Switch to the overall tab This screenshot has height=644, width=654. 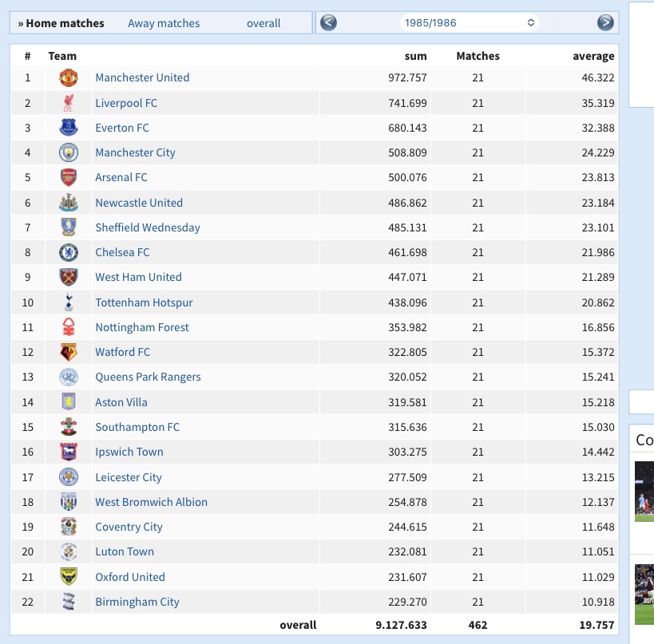tap(264, 23)
